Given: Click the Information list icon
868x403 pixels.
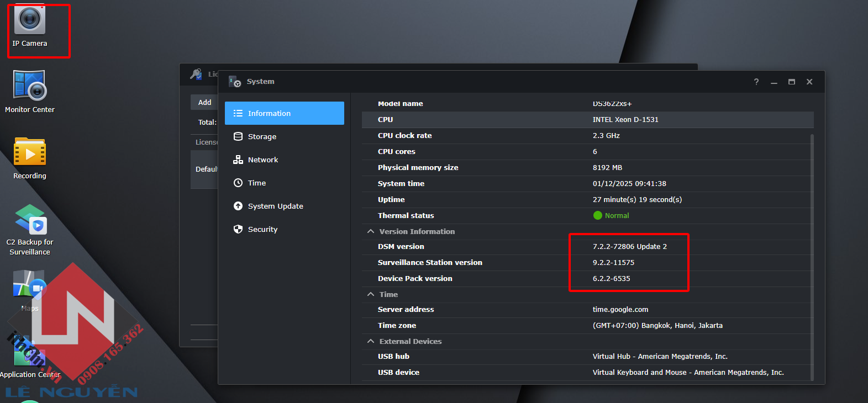Looking at the screenshot, I should [238, 113].
